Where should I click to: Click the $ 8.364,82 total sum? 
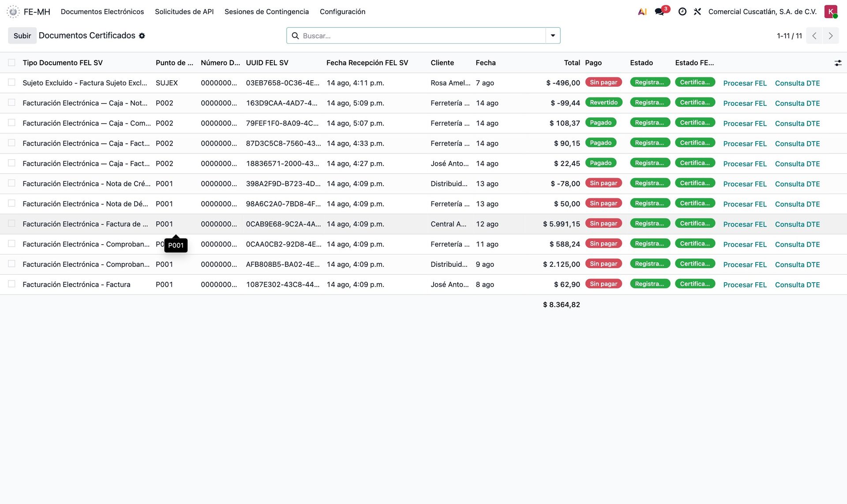[561, 305]
